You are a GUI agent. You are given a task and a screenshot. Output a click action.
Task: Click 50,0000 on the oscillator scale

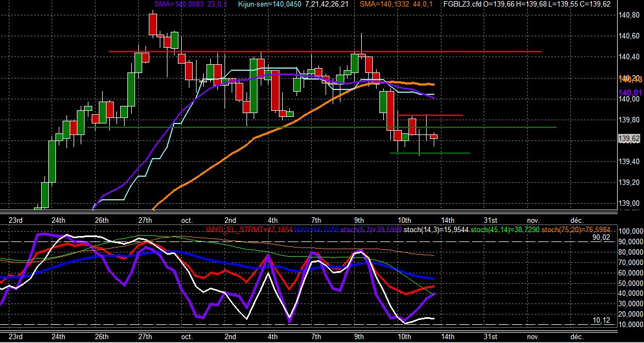point(630,283)
